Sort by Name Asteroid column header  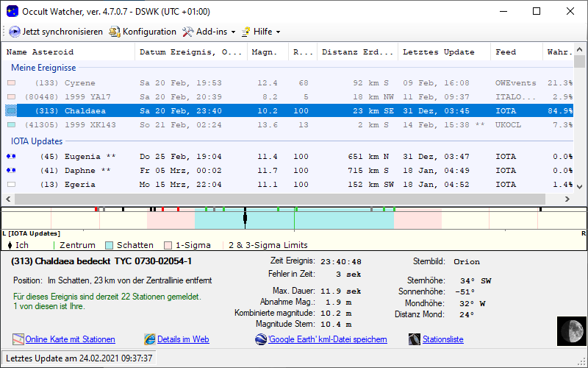click(x=40, y=52)
